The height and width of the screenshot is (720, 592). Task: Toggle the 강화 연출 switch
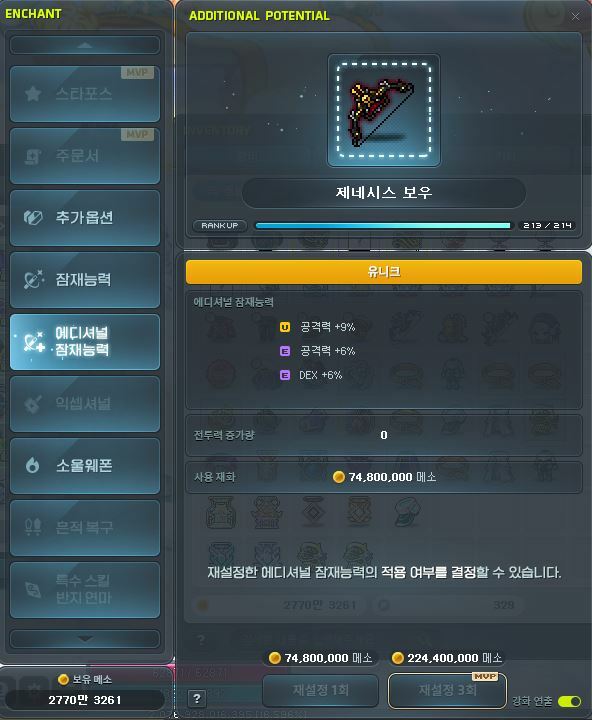[569, 701]
